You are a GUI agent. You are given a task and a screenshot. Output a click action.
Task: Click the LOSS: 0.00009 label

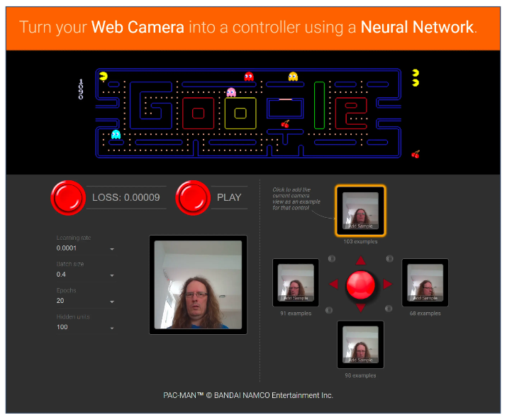point(126,197)
